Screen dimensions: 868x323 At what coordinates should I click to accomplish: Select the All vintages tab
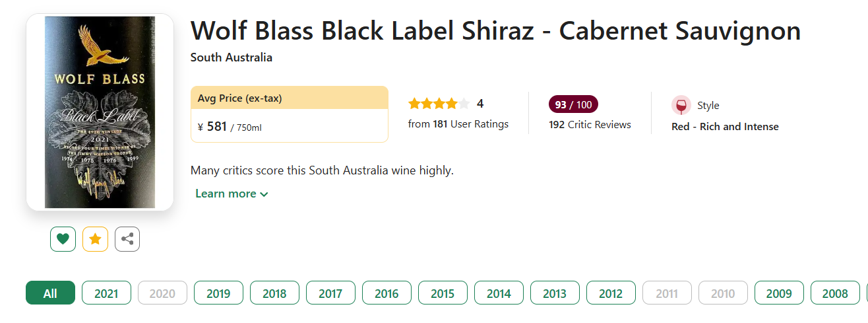tap(50, 293)
